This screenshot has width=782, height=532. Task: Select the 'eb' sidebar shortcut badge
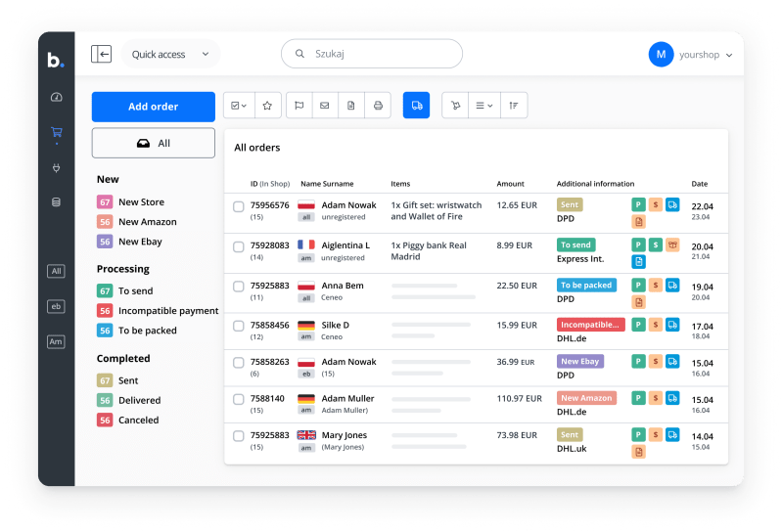pos(56,306)
